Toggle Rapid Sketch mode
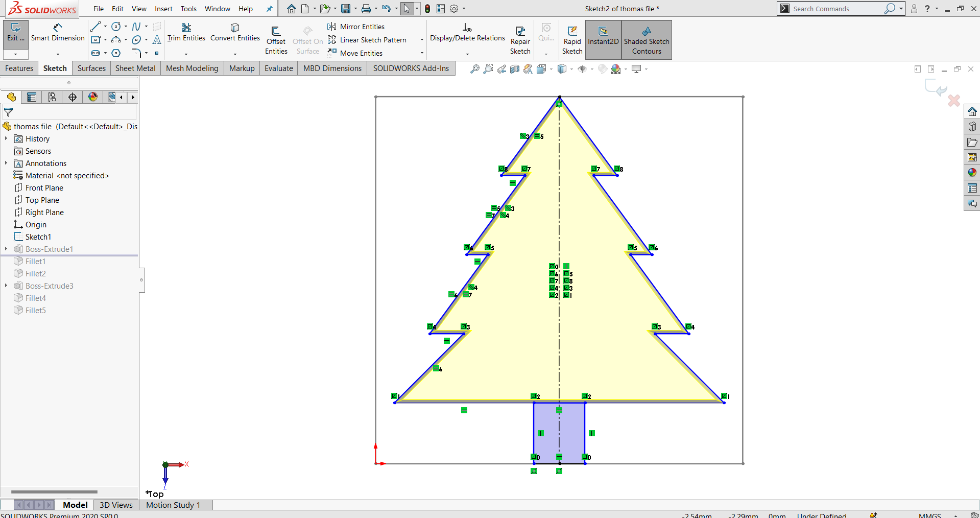The width and height of the screenshot is (980, 518). (572, 40)
